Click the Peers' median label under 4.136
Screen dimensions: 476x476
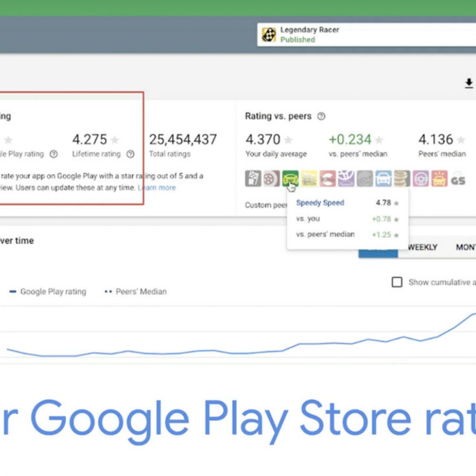tap(442, 154)
